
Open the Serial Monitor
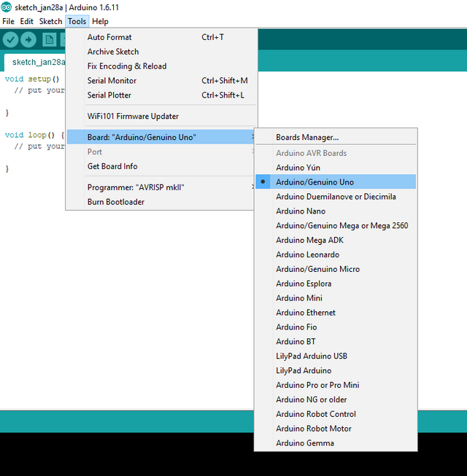pyautogui.click(x=161, y=81)
